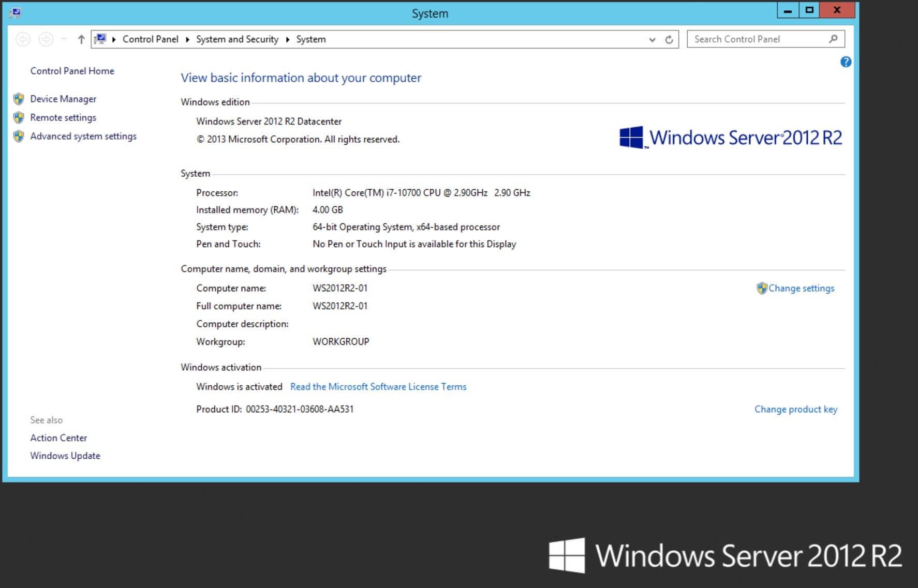Screen dimensions: 918x588
Task: Click 'View basic information about your computer' heading
Action: coord(301,78)
